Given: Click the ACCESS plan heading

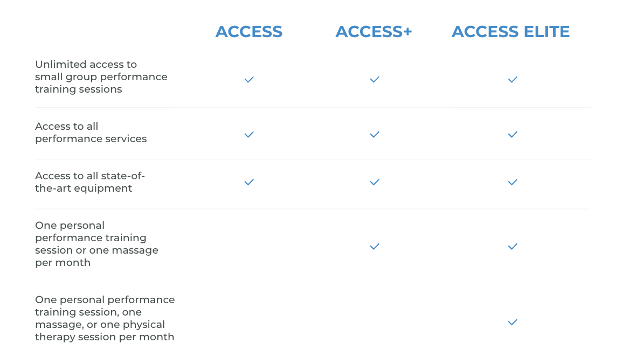Looking at the screenshot, I should pyautogui.click(x=249, y=32).
